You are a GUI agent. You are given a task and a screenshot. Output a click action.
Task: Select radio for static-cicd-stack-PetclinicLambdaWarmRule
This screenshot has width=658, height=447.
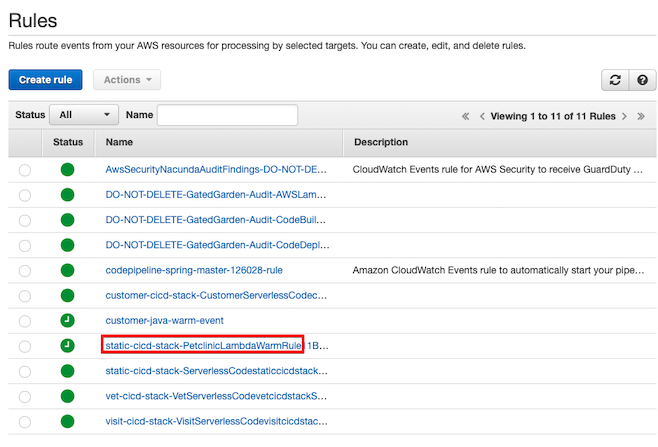tap(25, 346)
